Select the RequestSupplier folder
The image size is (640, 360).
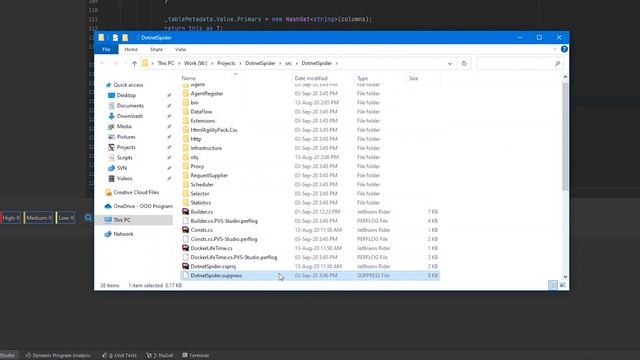click(209, 176)
